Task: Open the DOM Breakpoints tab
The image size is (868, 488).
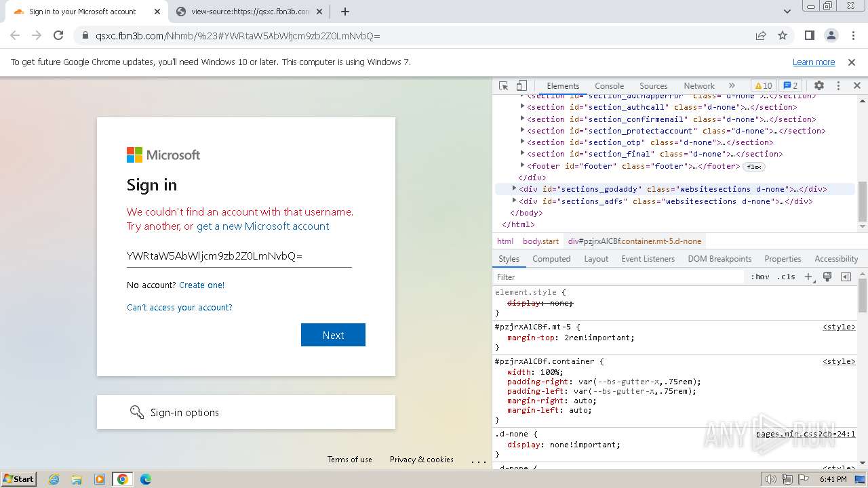Action: (719, 259)
